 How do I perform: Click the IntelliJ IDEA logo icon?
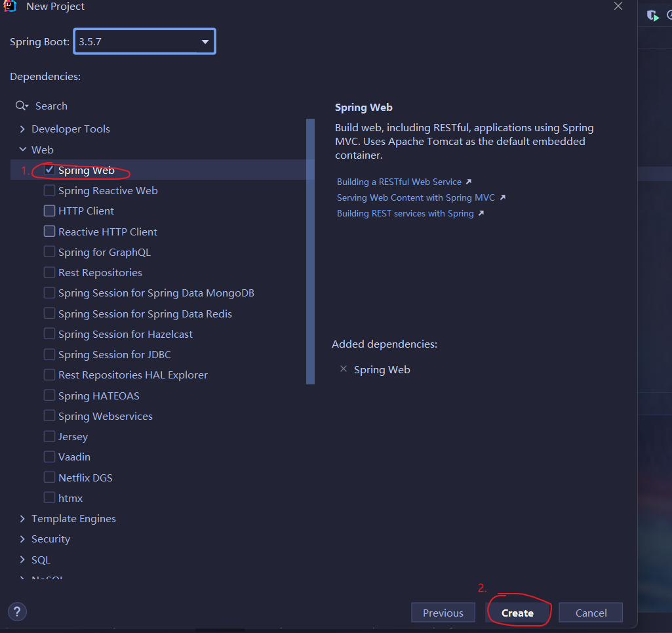(x=9, y=6)
